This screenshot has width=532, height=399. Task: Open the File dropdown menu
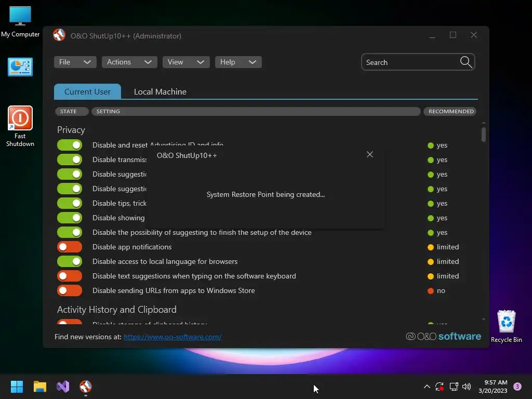[75, 62]
